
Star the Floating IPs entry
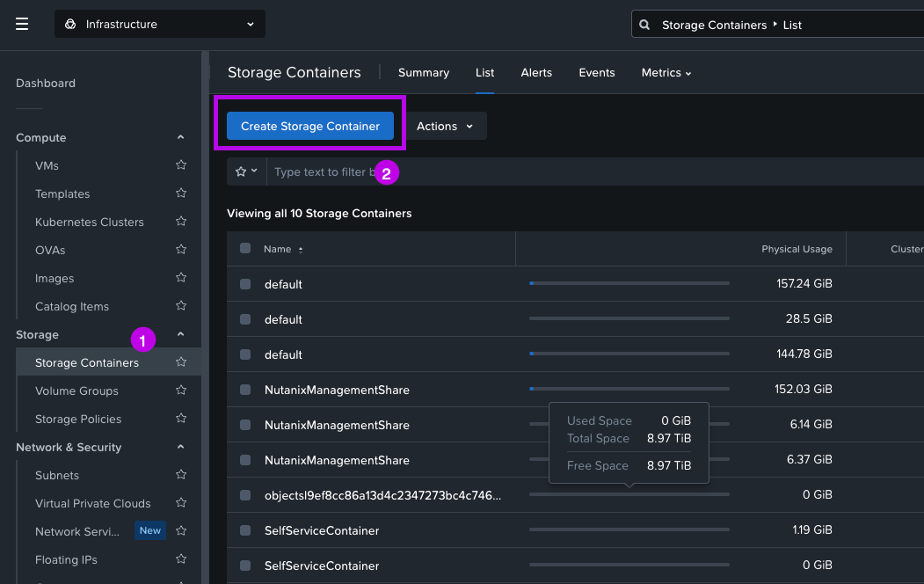tap(181, 558)
